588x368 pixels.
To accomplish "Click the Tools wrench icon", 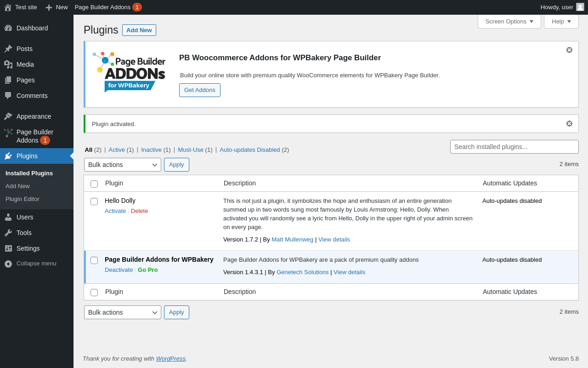I will [8, 233].
